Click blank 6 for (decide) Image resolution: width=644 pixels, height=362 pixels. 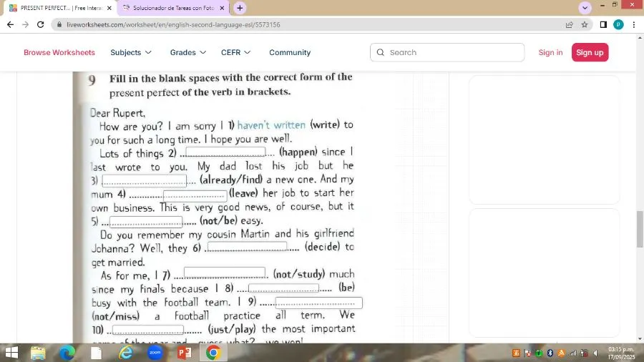pyautogui.click(x=248, y=247)
